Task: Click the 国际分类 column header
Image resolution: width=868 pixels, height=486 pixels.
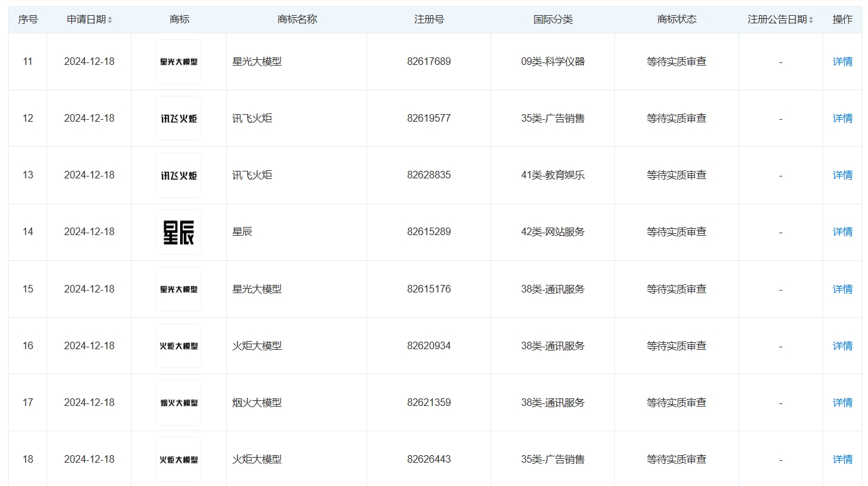Action: click(552, 19)
